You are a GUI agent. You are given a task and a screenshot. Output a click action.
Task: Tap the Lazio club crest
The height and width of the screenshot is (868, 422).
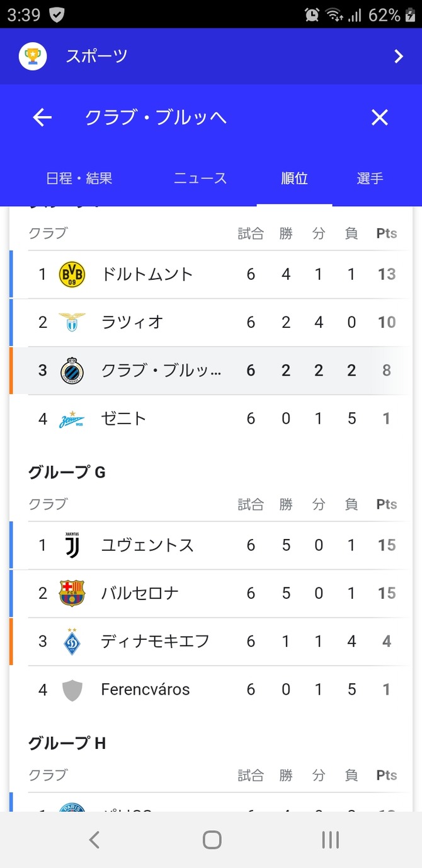pos(72,322)
